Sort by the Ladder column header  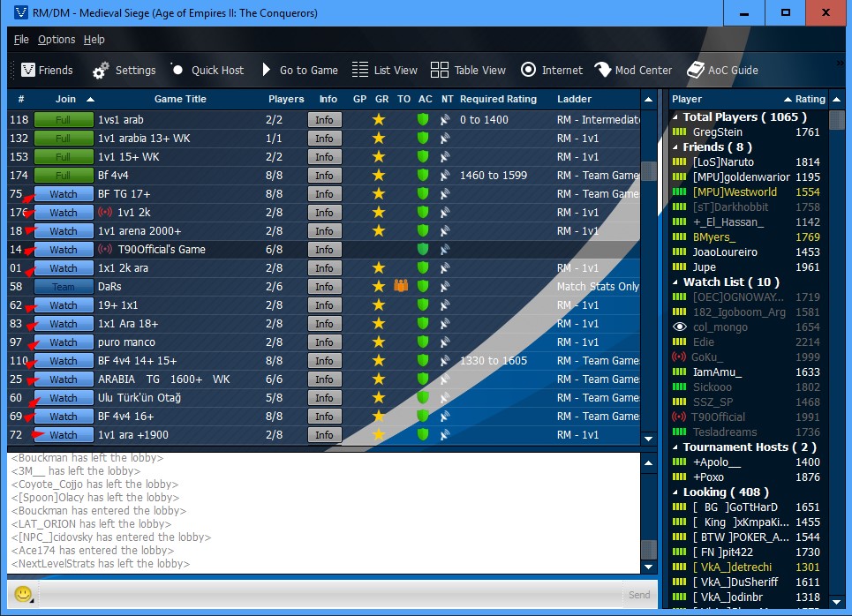click(574, 99)
